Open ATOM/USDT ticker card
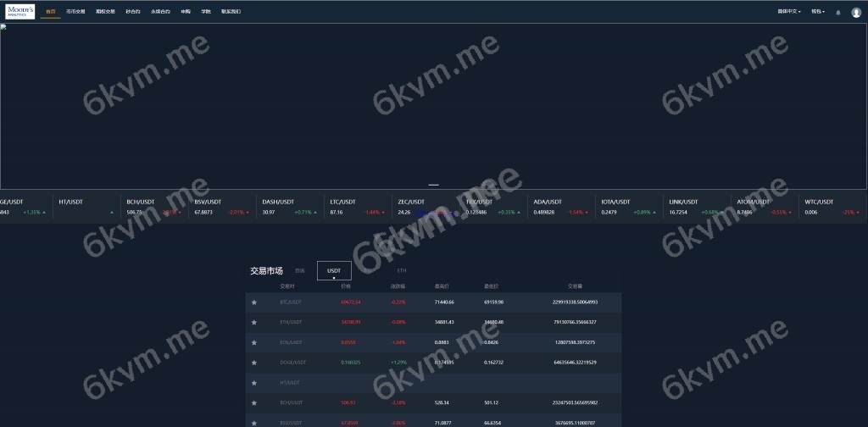Screen dimensions: 868x427 tap(765, 207)
